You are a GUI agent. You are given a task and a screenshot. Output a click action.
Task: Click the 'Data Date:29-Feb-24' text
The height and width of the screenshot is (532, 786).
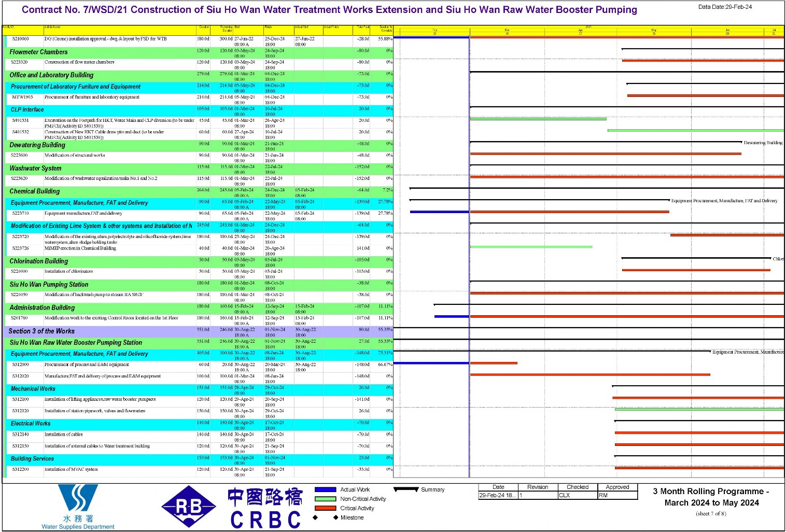click(725, 7)
